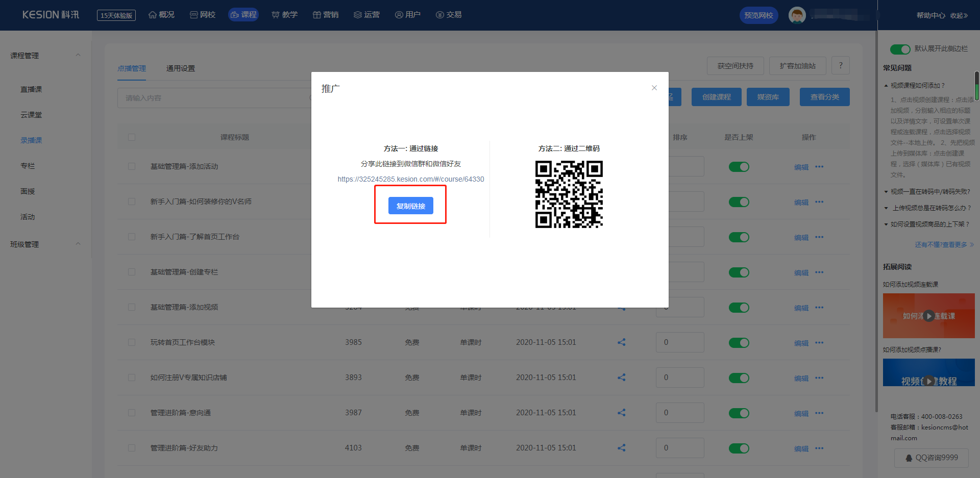Collapse the 课程管理 sidebar section

(x=78, y=55)
